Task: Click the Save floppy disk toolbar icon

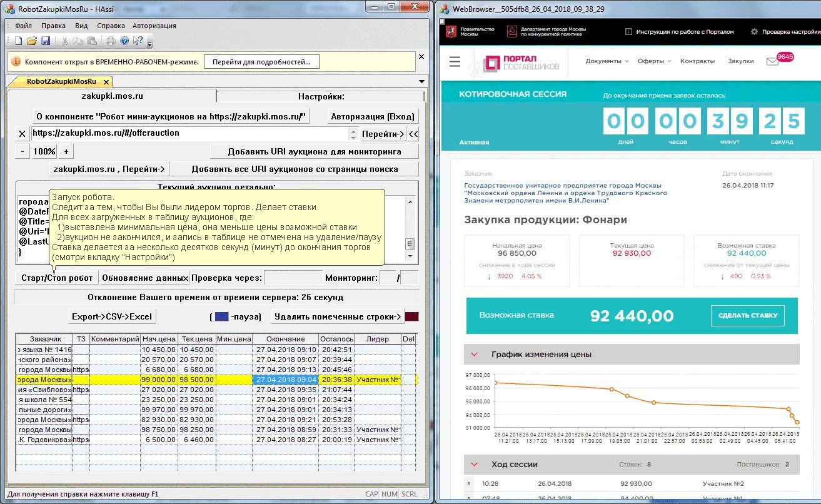Action: (46, 41)
